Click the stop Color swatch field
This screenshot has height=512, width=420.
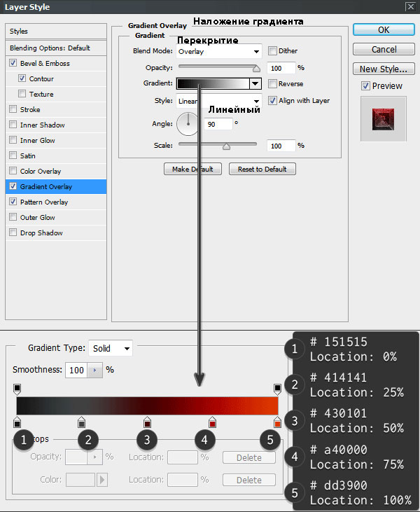pos(80,480)
